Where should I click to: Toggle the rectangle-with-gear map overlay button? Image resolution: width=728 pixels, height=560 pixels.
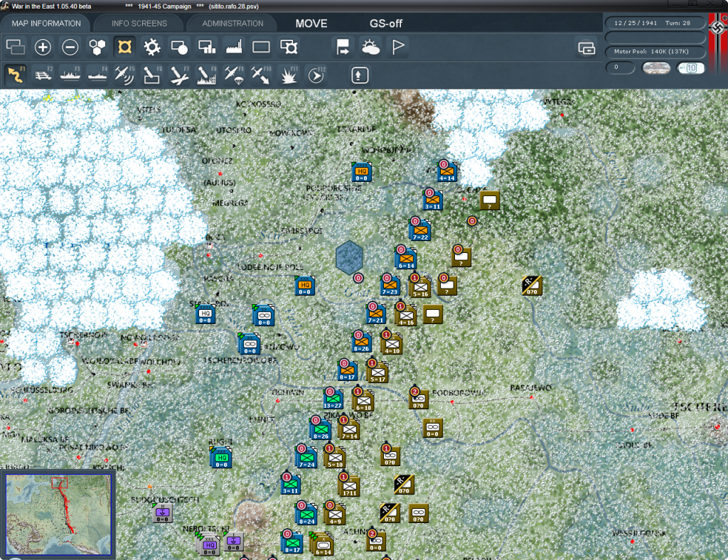[289, 47]
